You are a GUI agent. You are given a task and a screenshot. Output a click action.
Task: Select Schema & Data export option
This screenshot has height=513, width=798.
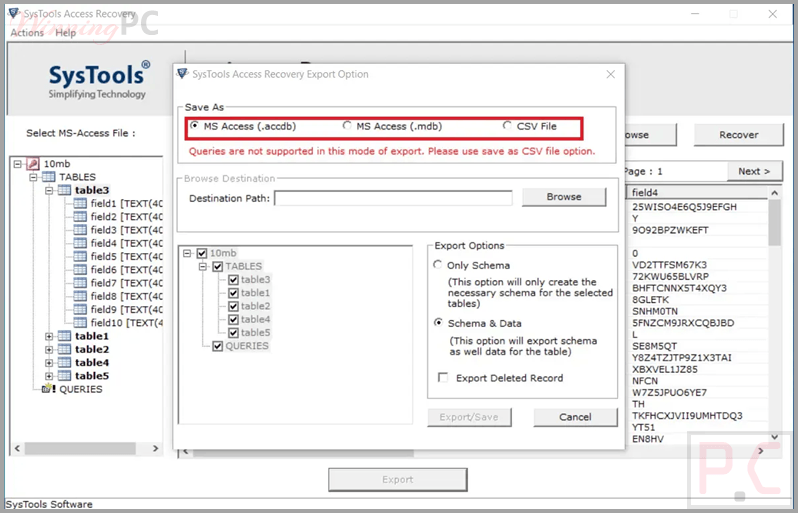pyautogui.click(x=438, y=323)
